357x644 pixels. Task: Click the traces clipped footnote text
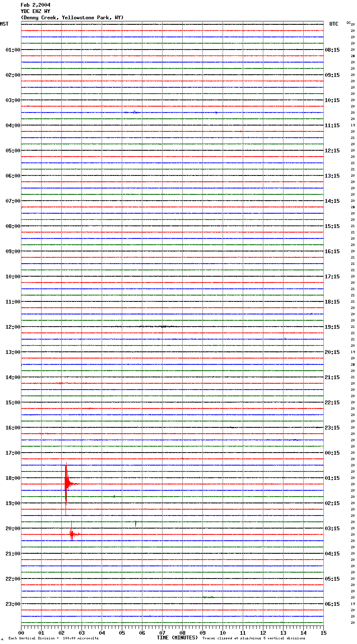click(x=254, y=639)
